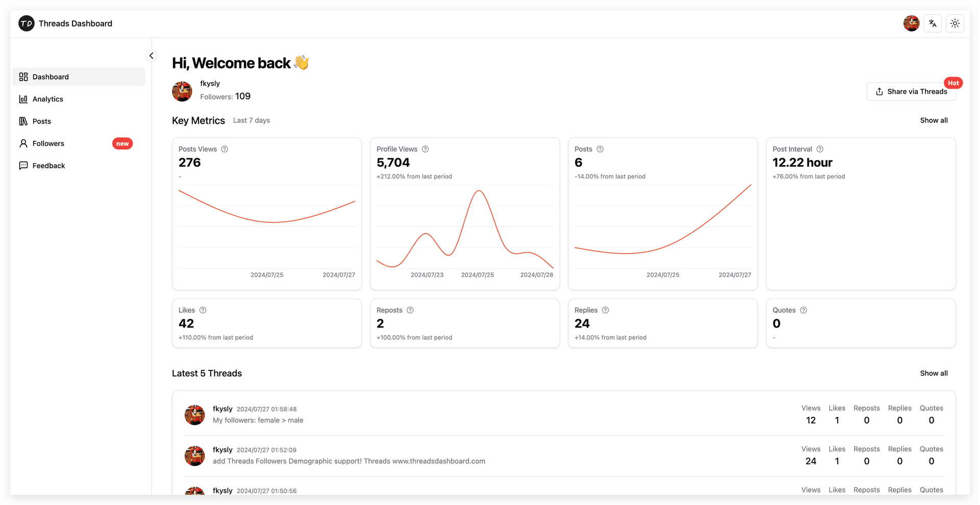
Task: Click the Share via Threads button
Action: point(911,92)
